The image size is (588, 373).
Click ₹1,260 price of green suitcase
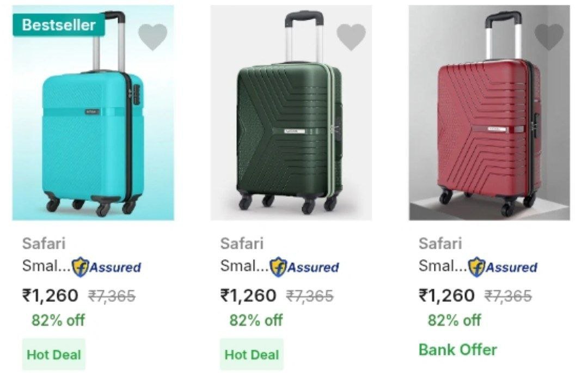pos(248,296)
